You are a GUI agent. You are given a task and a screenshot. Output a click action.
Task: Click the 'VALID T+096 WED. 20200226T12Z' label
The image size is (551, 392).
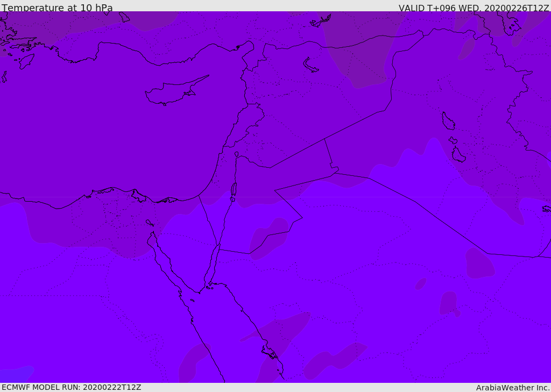tap(474, 8)
